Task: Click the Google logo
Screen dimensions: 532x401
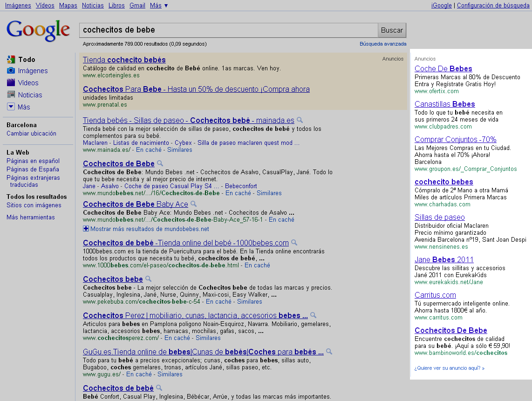Action: click(38, 31)
